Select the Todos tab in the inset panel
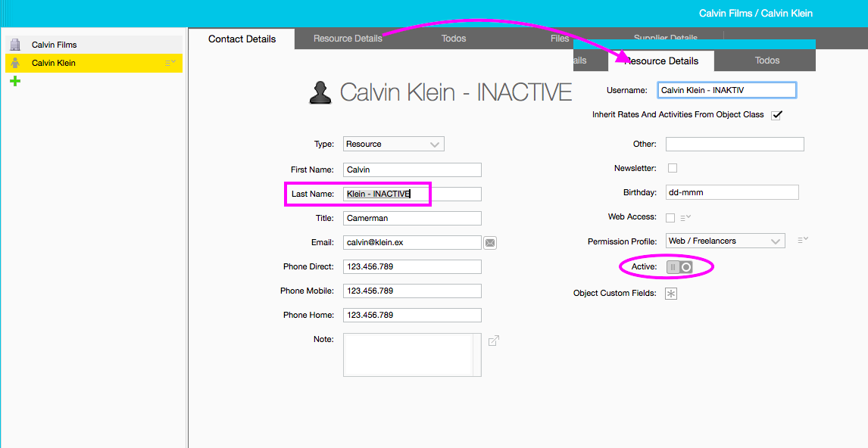Viewport: 868px width, 448px height. [x=767, y=61]
